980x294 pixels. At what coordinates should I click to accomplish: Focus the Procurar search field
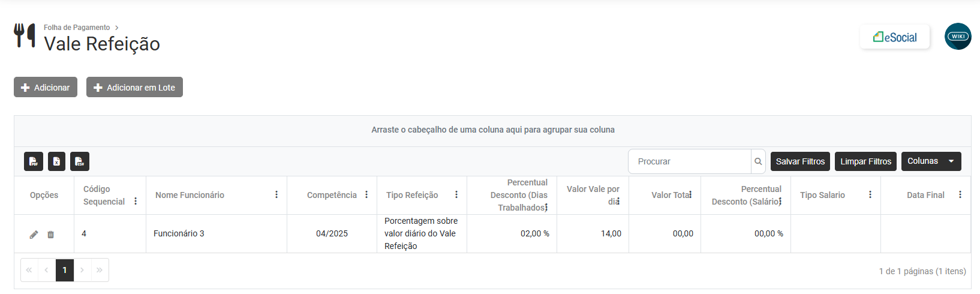point(690,161)
